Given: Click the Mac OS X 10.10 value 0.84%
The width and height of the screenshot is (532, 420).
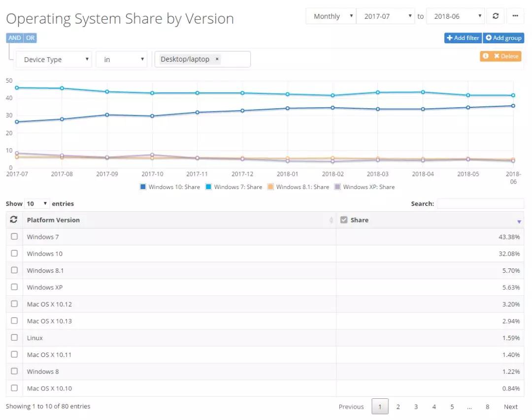Looking at the screenshot, I should point(511,388).
